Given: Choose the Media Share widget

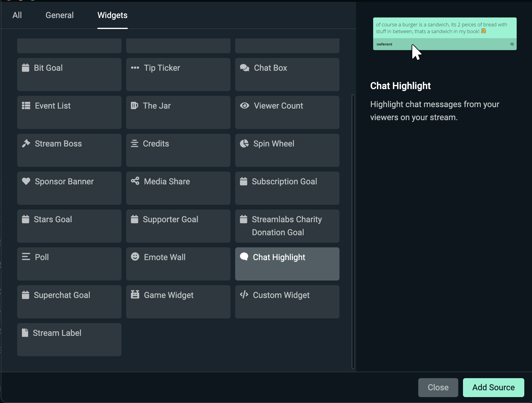Looking at the screenshot, I should [x=178, y=188].
